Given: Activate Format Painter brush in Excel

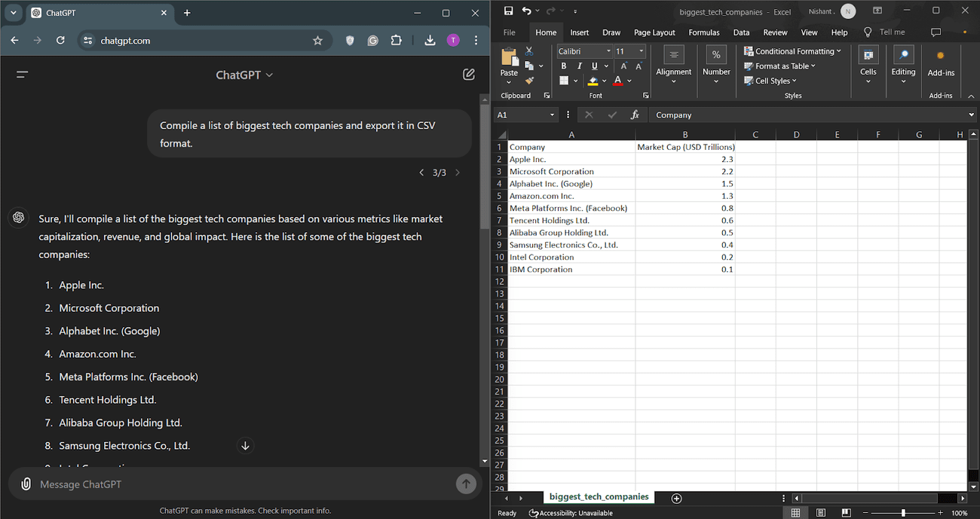Looking at the screenshot, I should point(529,81).
